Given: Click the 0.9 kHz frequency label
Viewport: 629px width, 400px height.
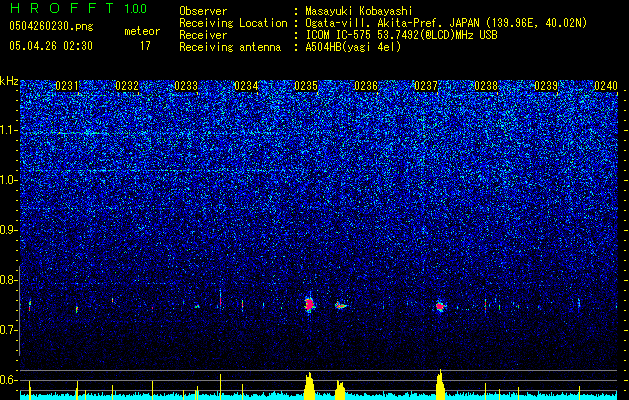Looking at the screenshot, I should (9, 230).
